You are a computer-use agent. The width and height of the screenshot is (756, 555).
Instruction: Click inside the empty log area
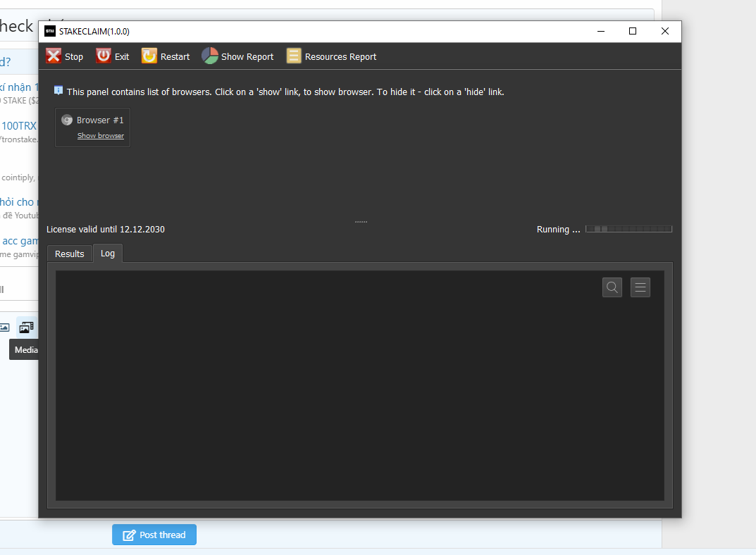tap(359, 385)
